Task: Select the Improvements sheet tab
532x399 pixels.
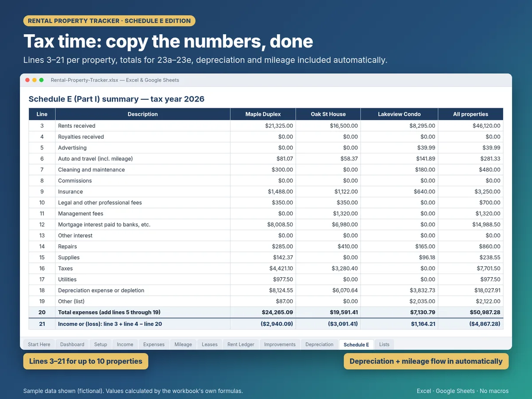Action: pyautogui.click(x=280, y=344)
